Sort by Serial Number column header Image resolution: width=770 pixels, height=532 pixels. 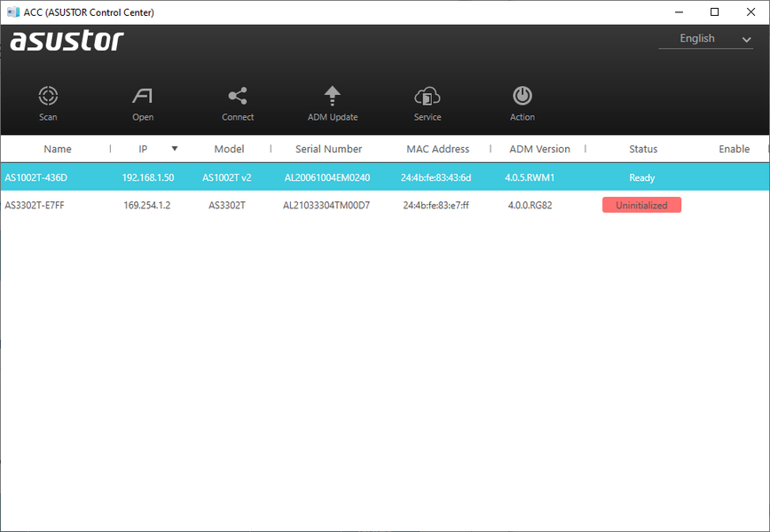tap(328, 149)
